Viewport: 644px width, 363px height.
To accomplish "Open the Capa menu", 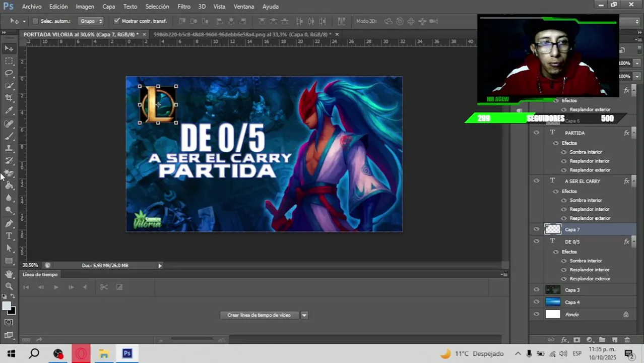I will (x=109, y=7).
